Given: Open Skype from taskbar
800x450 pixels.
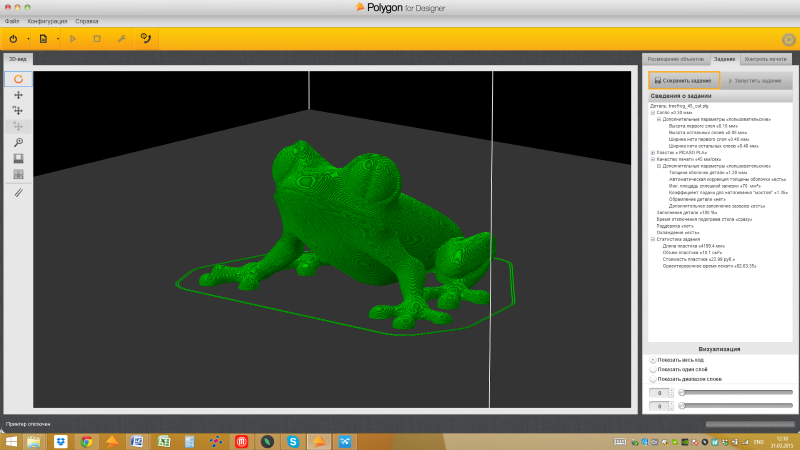Looking at the screenshot, I should coord(293,441).
